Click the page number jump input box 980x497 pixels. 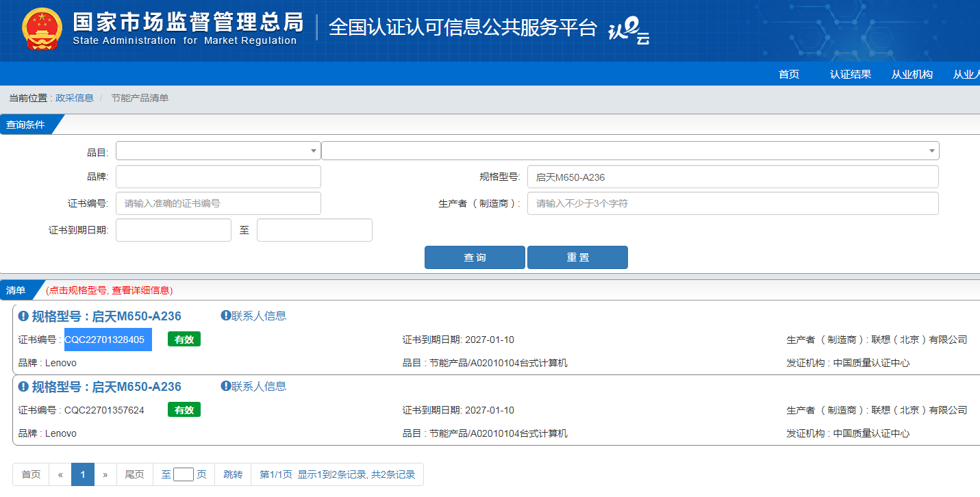pos(184,474)
